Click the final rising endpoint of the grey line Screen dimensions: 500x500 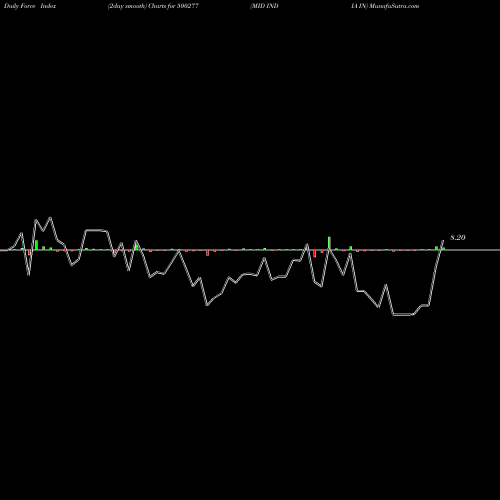pyautogui.click(x=443, y=241)
